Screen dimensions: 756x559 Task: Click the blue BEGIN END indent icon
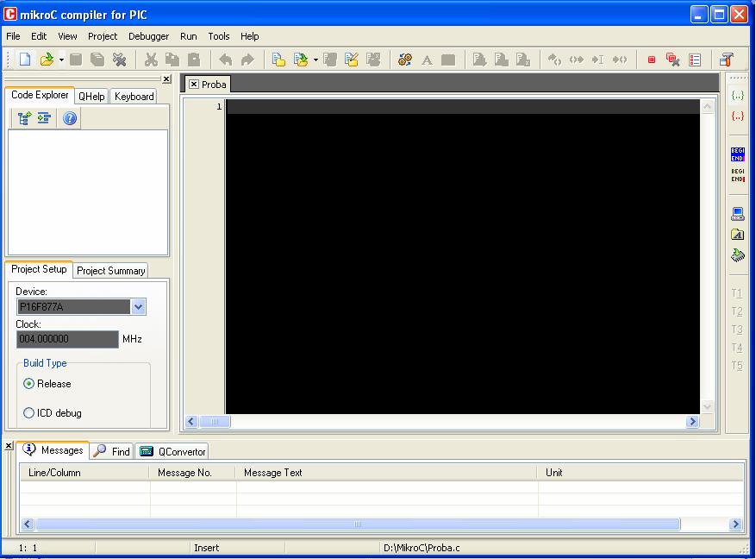(x=738, y=154)
